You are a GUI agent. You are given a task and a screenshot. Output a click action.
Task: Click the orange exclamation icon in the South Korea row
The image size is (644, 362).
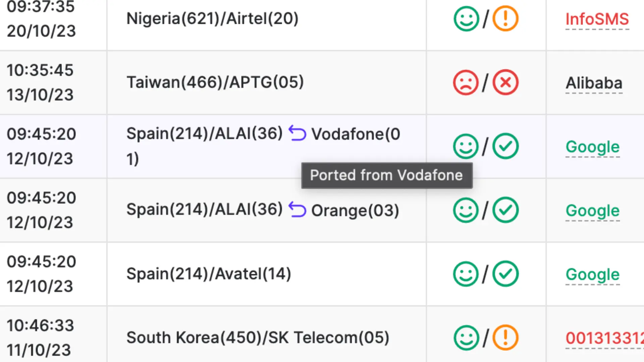pyautogui.click(x=505, y=338)
